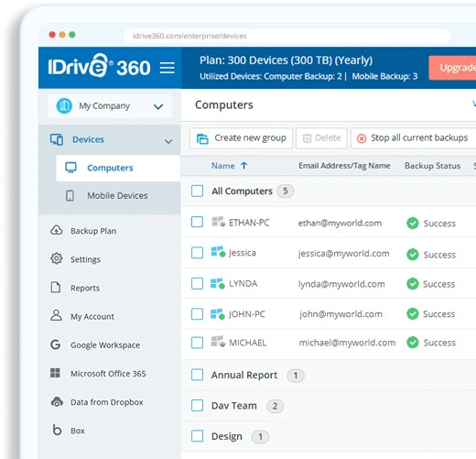Click the Settings gear icon

pyautogui.click(x=57, y=258)
